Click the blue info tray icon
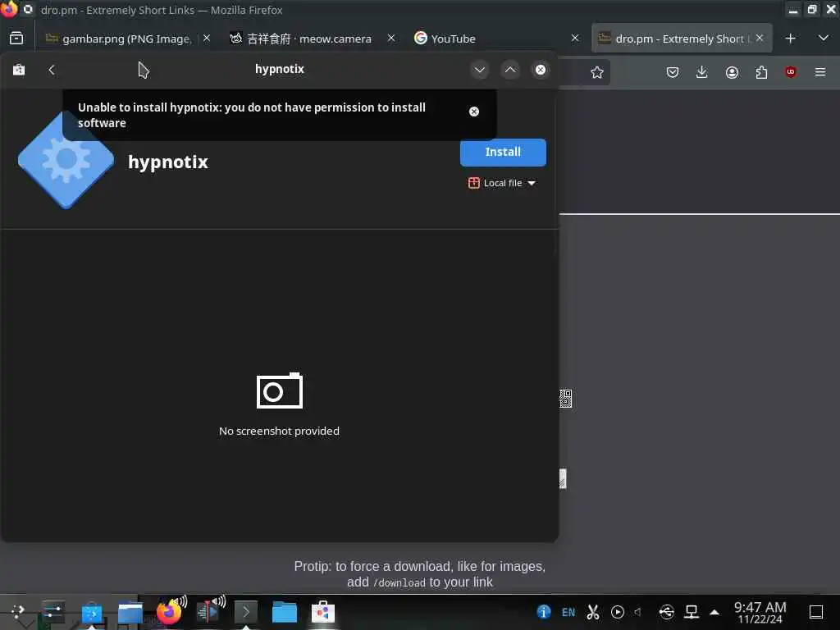This screenshot has height=630, width=840. point(543,612)
